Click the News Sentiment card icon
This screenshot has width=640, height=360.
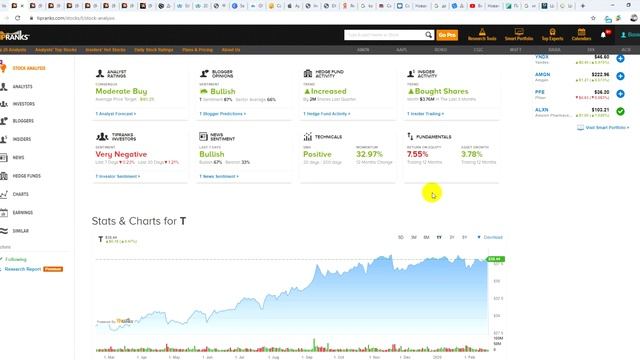click(x=203, y=136)
